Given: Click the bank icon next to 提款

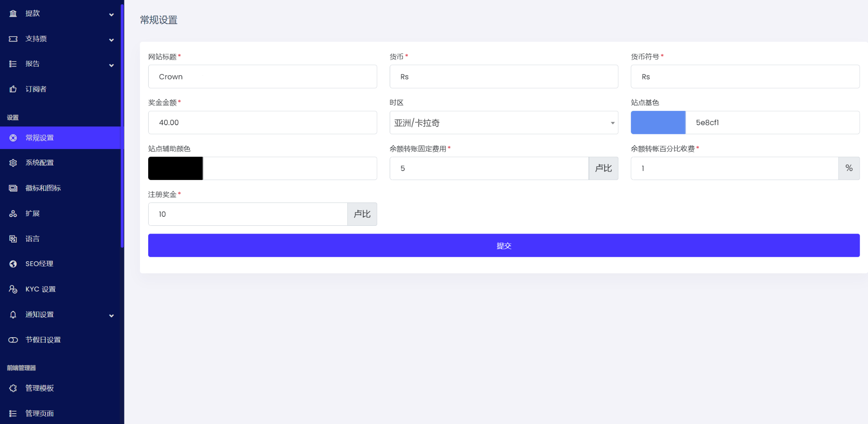Looking at the screenshot, I should tap(13, 13).
